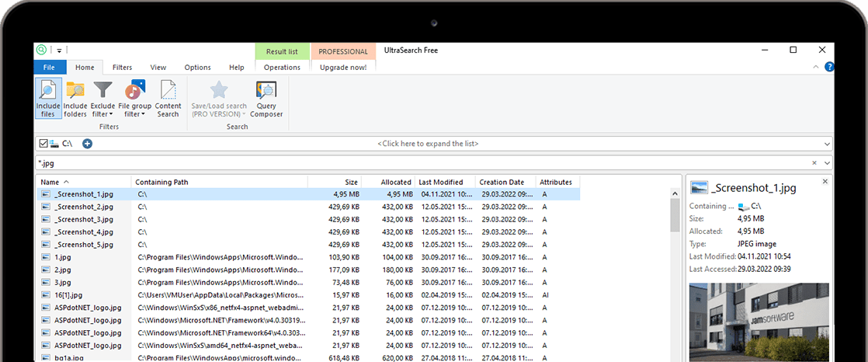Screen dimensions: 868x362
Task: Open the File group filter menu
Action: [x=134, y=99]
